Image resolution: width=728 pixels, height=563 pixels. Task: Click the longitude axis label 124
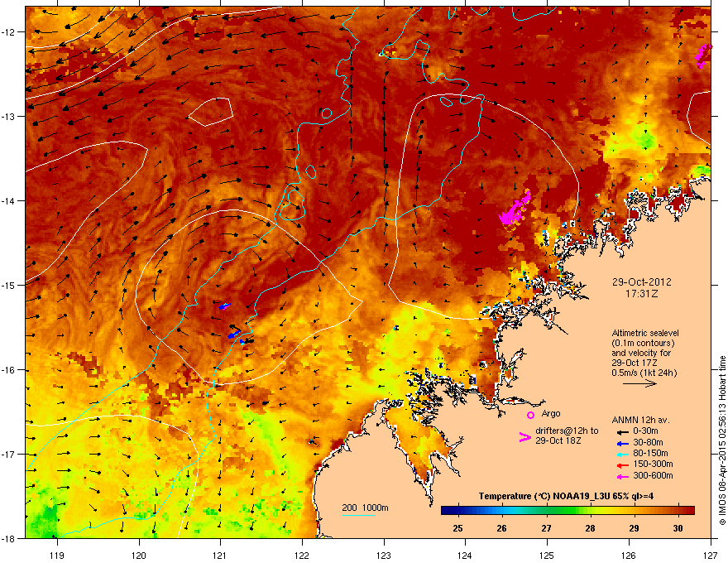[x=465, y=555]
